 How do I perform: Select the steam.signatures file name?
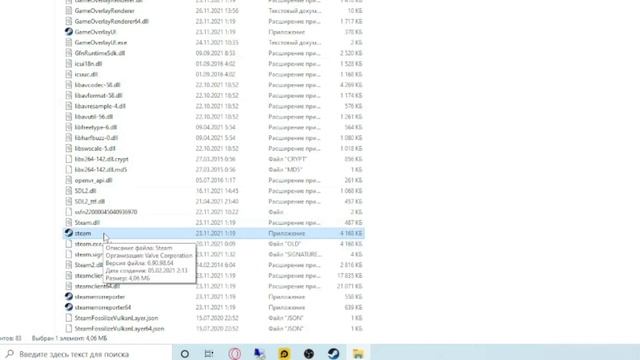click(x=89, y=254)
